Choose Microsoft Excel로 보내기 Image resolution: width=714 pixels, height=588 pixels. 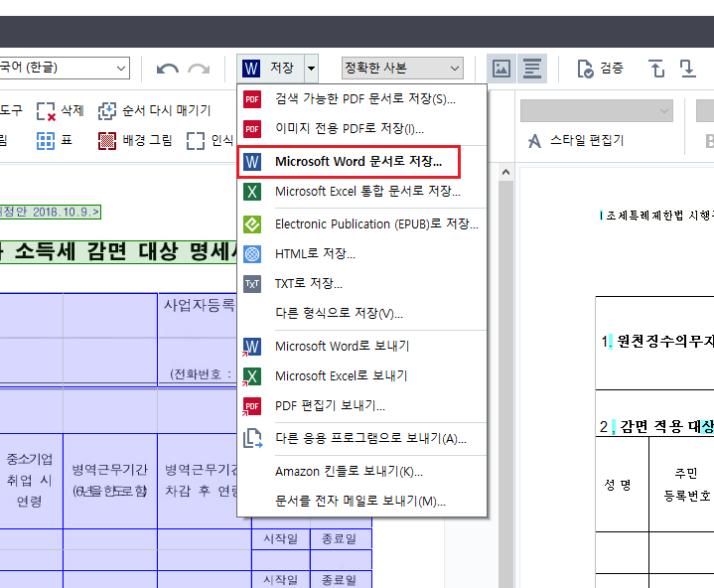tap(362, 376)
